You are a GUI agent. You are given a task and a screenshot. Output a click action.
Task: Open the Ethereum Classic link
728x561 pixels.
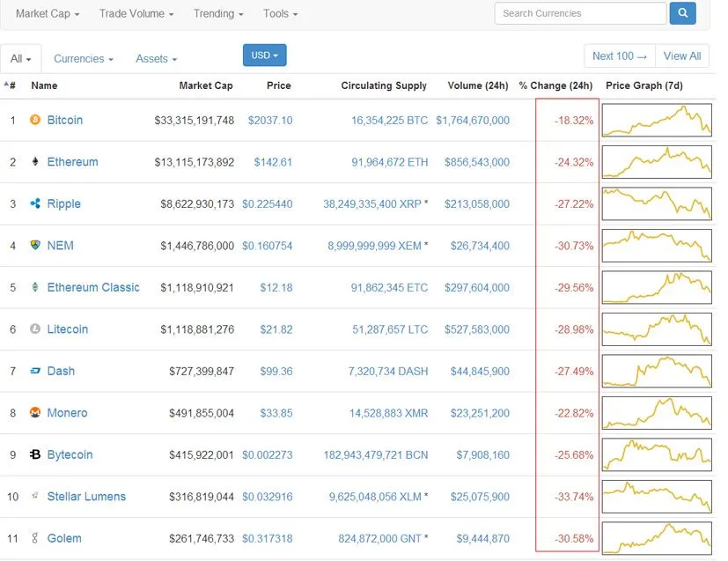coord(93,287)
